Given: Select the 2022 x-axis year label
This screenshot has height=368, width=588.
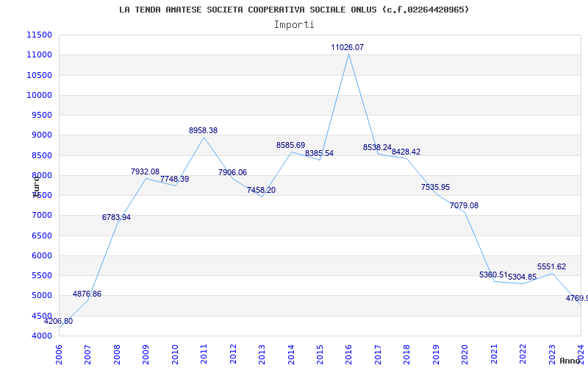Looking at the screenshot, I should [x=523, y=355].
